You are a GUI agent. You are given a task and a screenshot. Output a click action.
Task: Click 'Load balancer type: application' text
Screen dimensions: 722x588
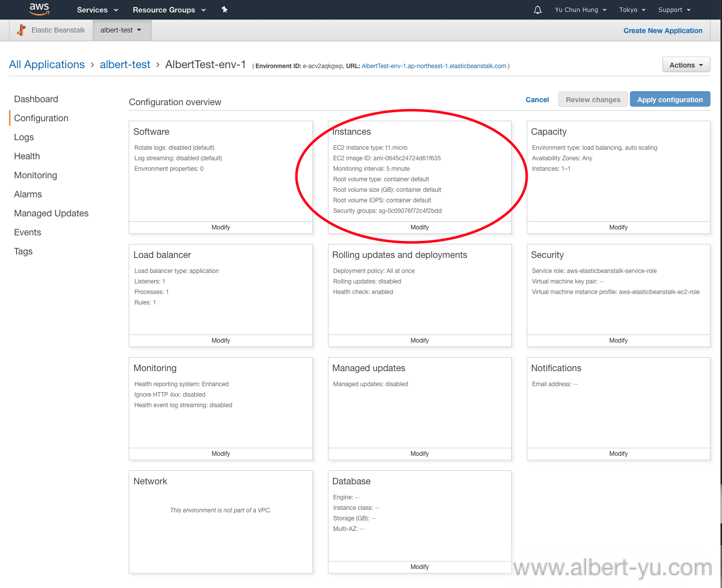pos(176,271)
